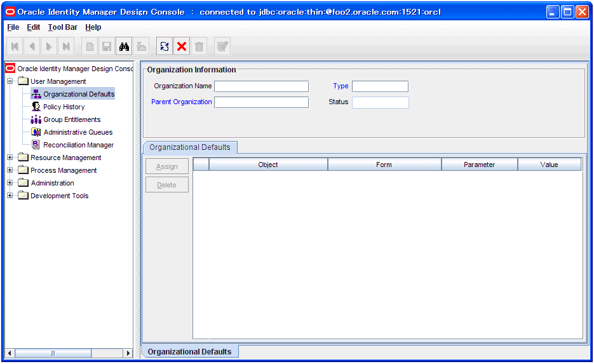Click the Organizational Defaults hierarchy icon
The width and height of the screenshot is (594, 364).
tap(36, 94)
